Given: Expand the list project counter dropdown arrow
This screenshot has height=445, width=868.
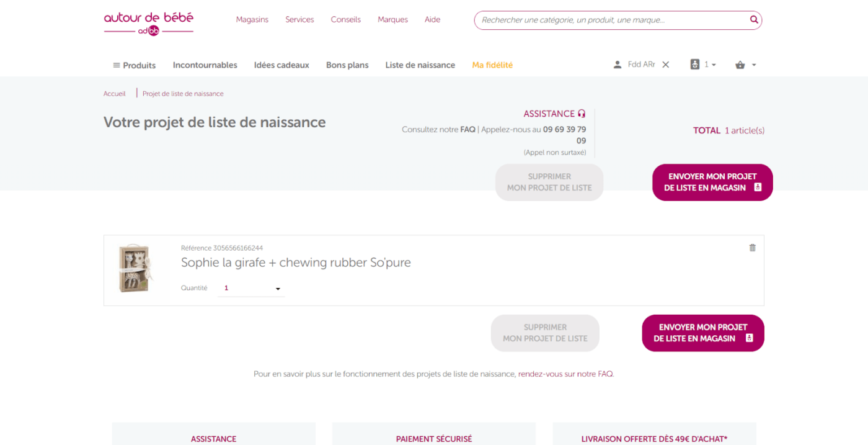Looking at the screenshot, I should coord(714,65).
